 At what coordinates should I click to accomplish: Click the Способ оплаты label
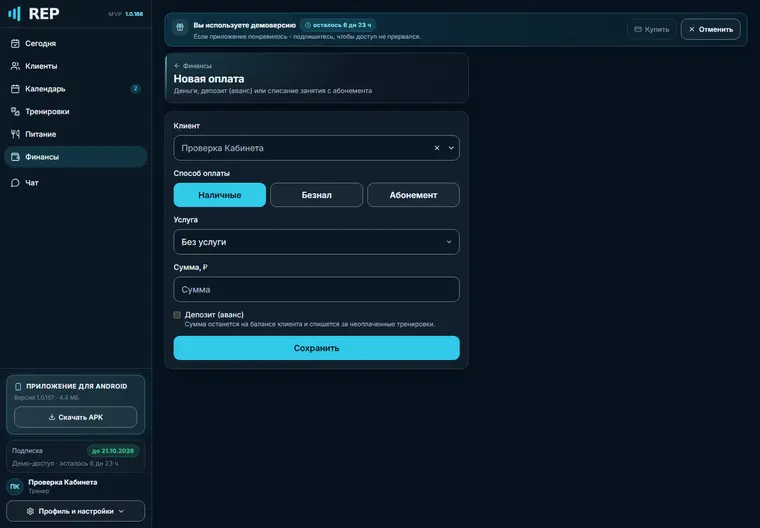click(x=202, y=173)
